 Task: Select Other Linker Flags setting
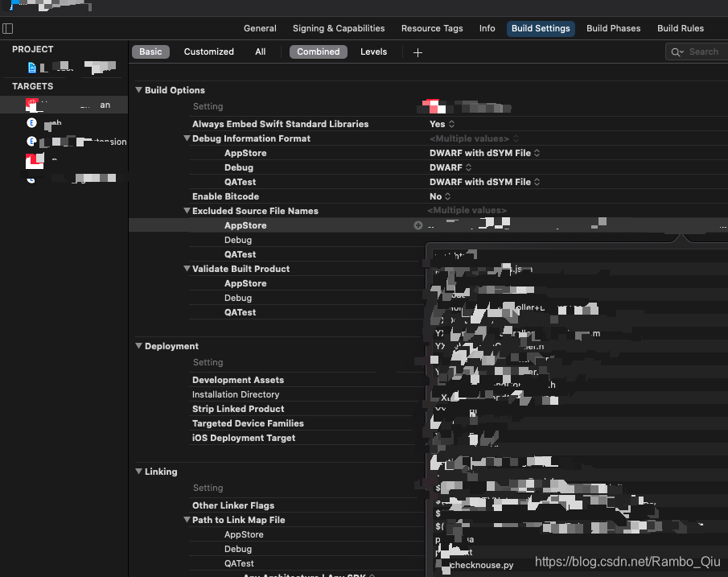[233, 505]
